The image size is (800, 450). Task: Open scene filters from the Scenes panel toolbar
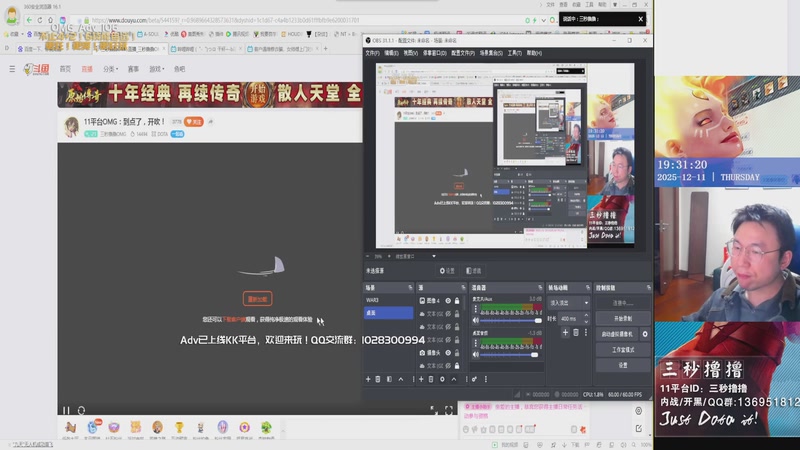389,379
